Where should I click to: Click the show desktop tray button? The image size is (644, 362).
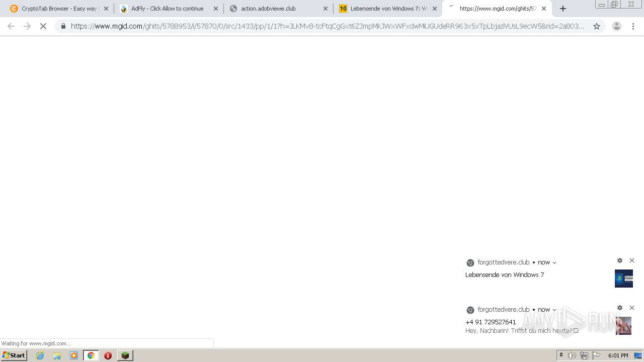click(638, 355)
